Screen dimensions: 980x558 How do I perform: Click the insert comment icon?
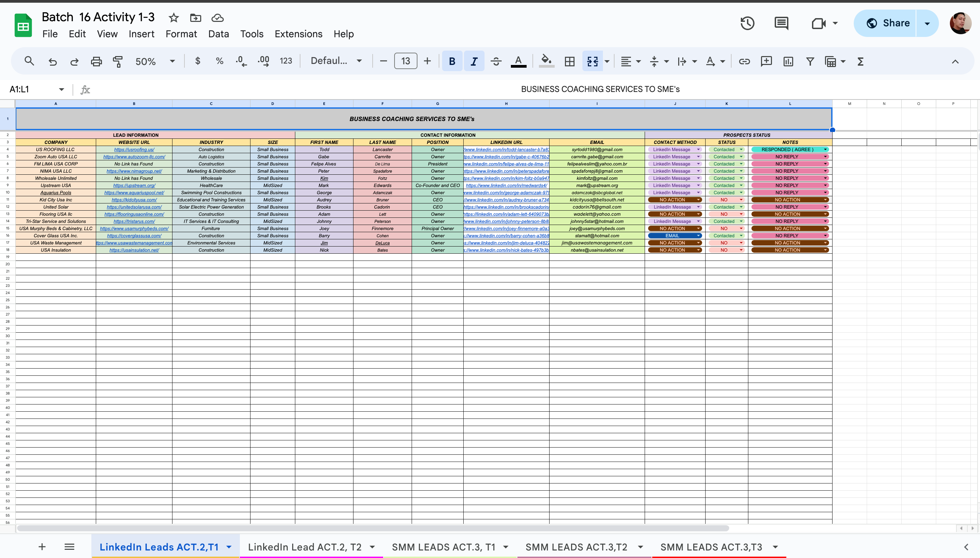pyautogui.click(x=766, y=61)
